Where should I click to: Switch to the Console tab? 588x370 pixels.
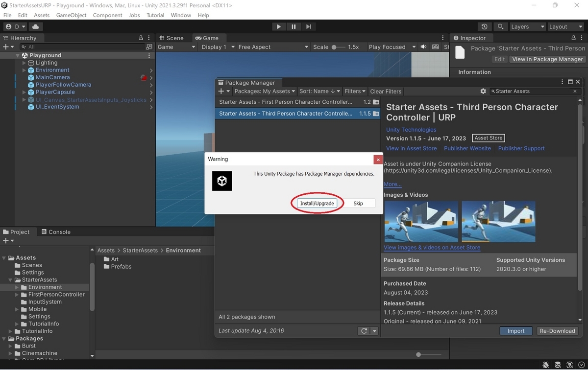[56, 232]
